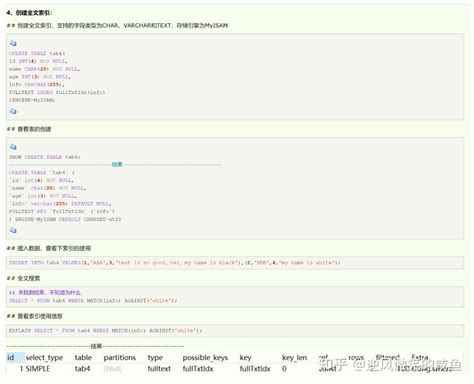Image resolution: width=474 pixels, height=384 pixels.
Task: Click the 'CREATE TABLE tab4(' code line
Action: coord(37,53)
